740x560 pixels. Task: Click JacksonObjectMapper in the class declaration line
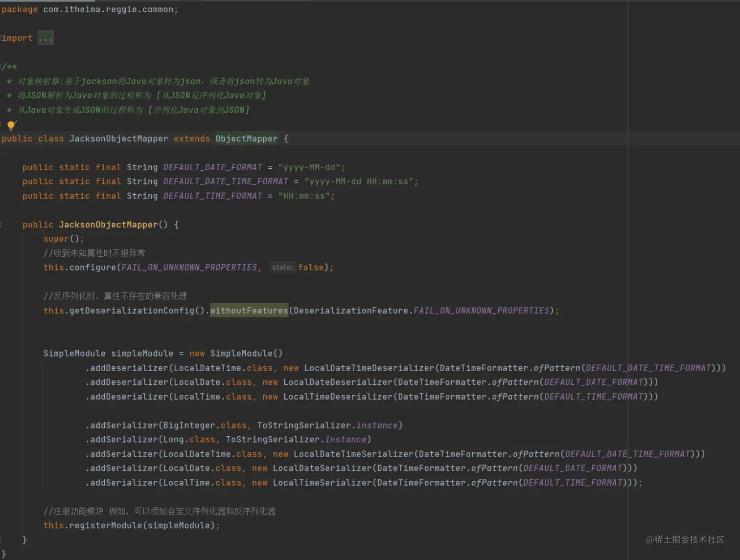click(118, 139)
